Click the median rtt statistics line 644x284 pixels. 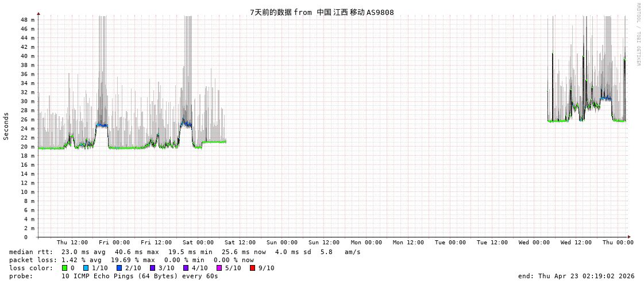pos(185,252)
